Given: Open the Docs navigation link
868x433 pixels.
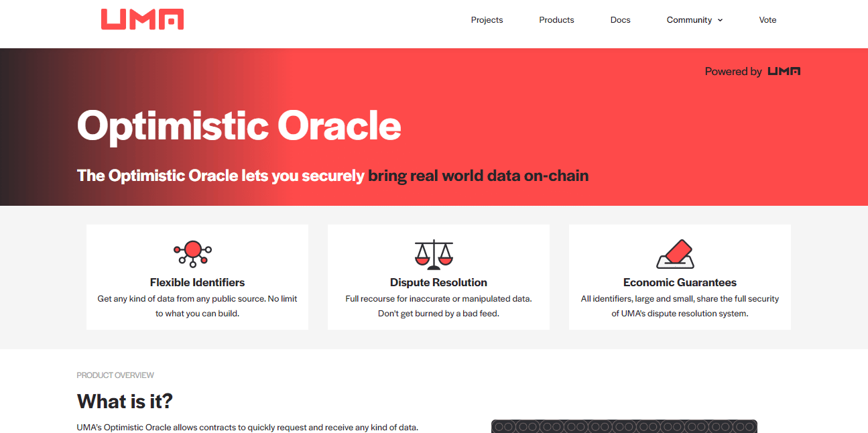Looking at the screenshot, I should tap(620, 20).
